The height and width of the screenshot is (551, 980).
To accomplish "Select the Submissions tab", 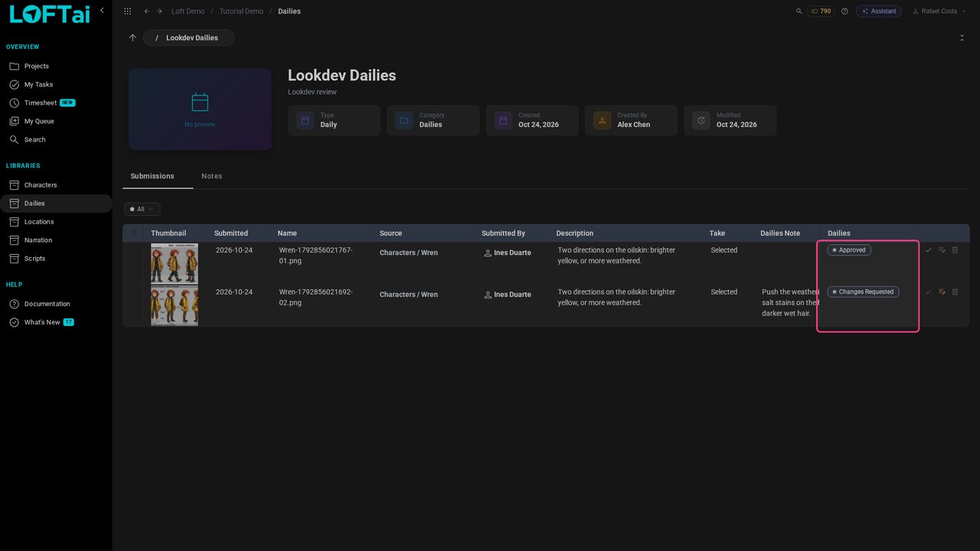I will pos(152,176).
